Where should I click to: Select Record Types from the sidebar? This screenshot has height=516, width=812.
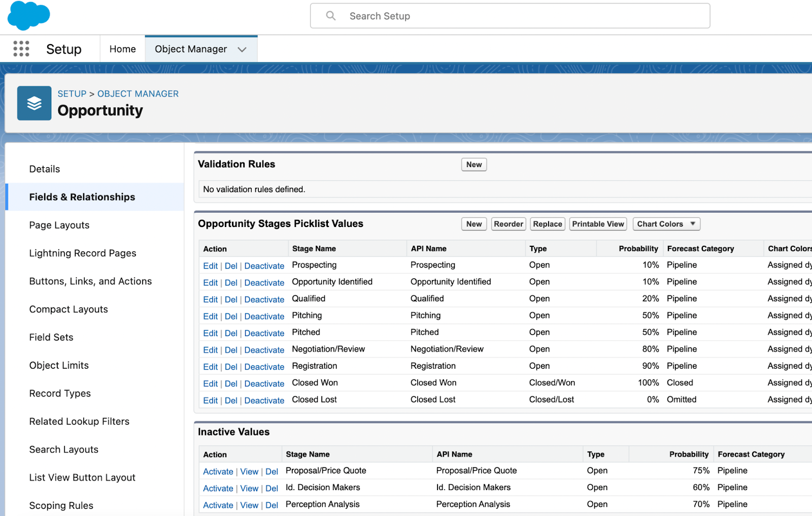[x=60, y=393]
